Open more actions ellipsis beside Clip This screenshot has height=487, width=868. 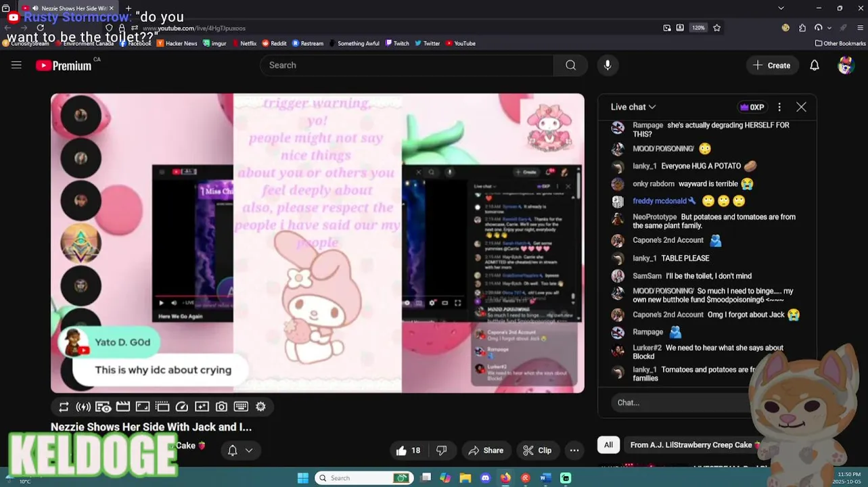coord(574,450)
